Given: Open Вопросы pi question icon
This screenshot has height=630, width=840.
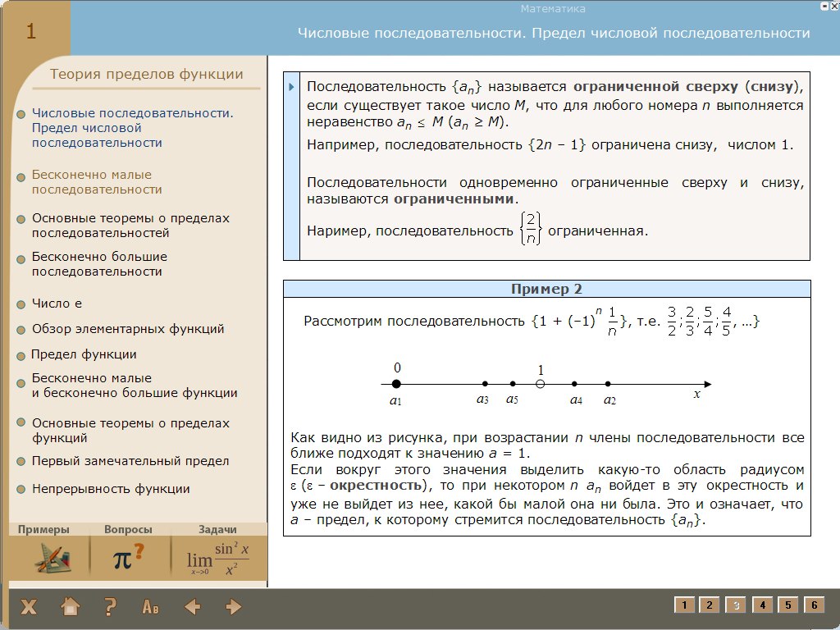Looking at the screenshot, I should tap(128, 559).
